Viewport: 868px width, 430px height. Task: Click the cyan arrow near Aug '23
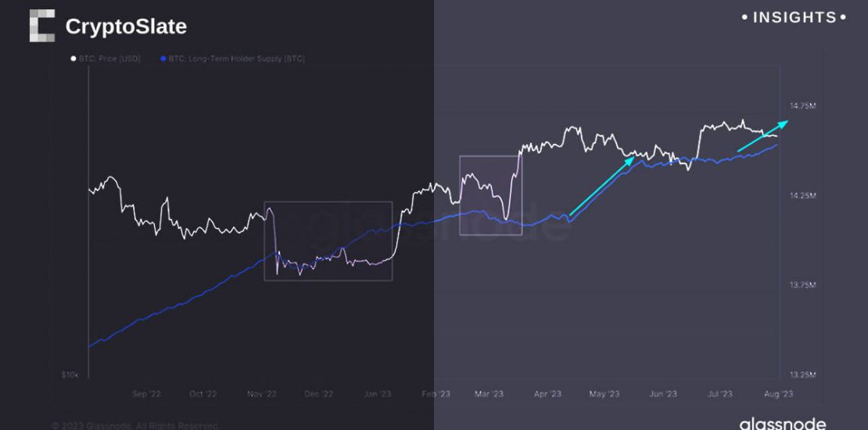pyautogui.click(x=762, y=136)
